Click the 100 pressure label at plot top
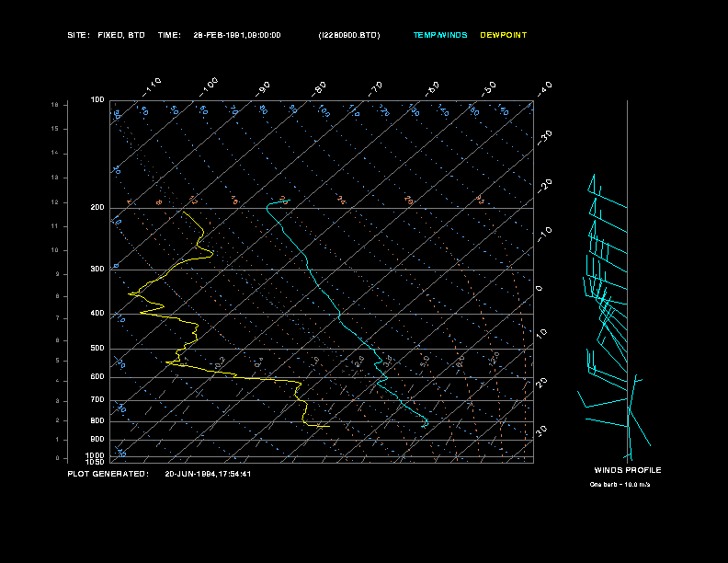This screenshot has height=563, width=728. (x=97, y=99)
